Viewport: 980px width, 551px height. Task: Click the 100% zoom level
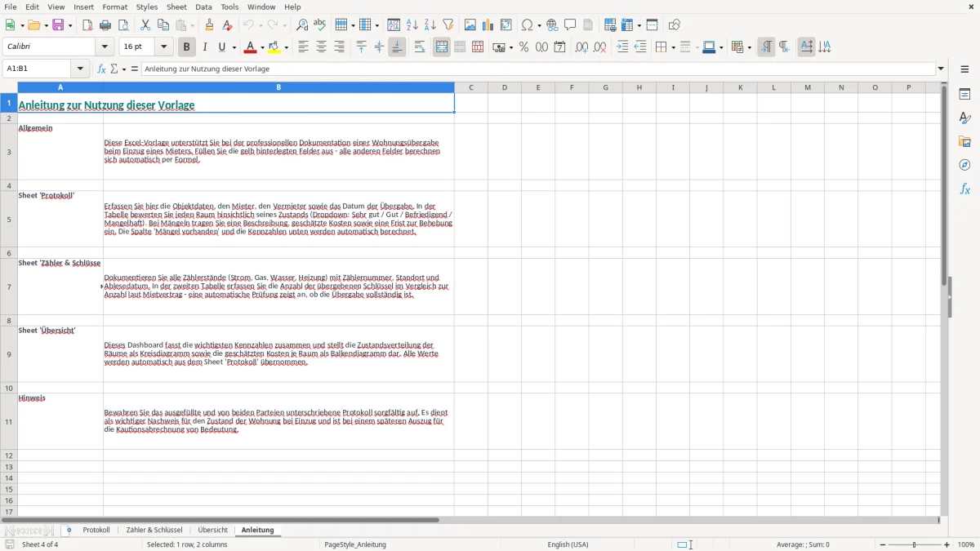coord(966,544)
